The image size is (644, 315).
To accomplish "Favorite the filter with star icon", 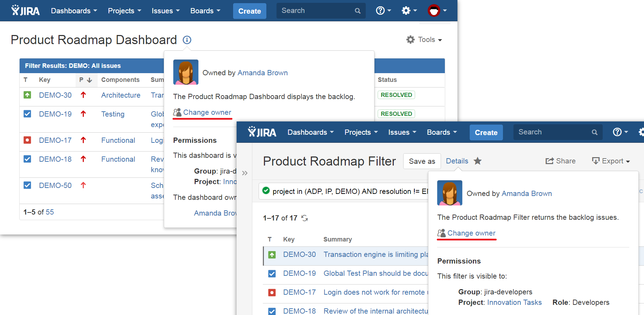I will [477, 161].
